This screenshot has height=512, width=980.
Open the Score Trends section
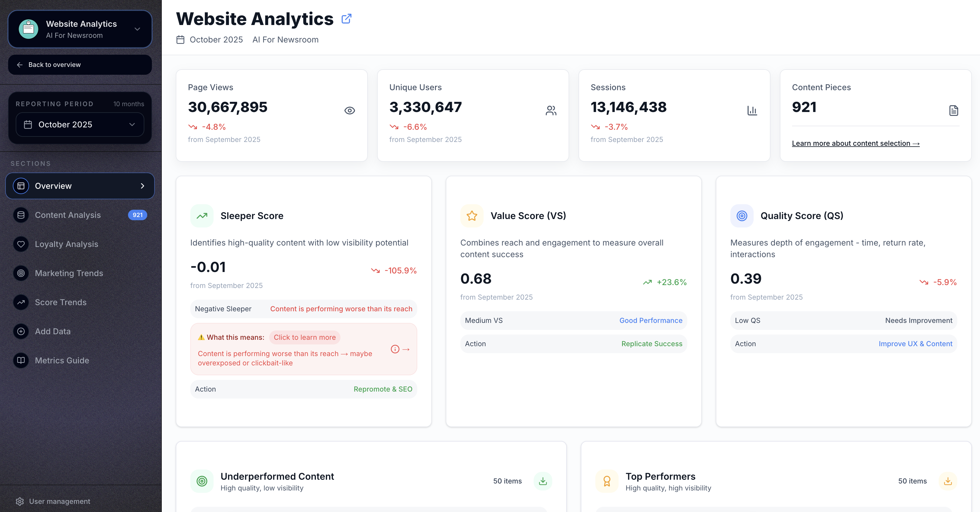click(61, 303)
